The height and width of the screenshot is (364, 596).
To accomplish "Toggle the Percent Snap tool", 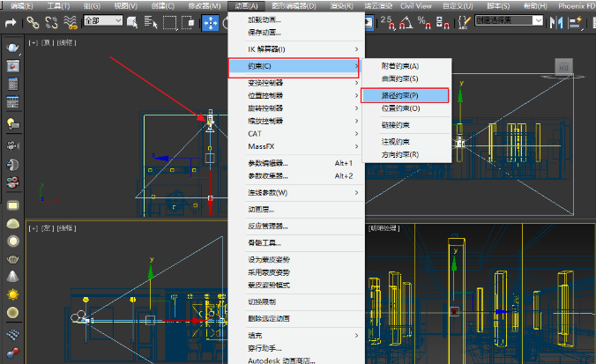I will (x=426, y=21).
